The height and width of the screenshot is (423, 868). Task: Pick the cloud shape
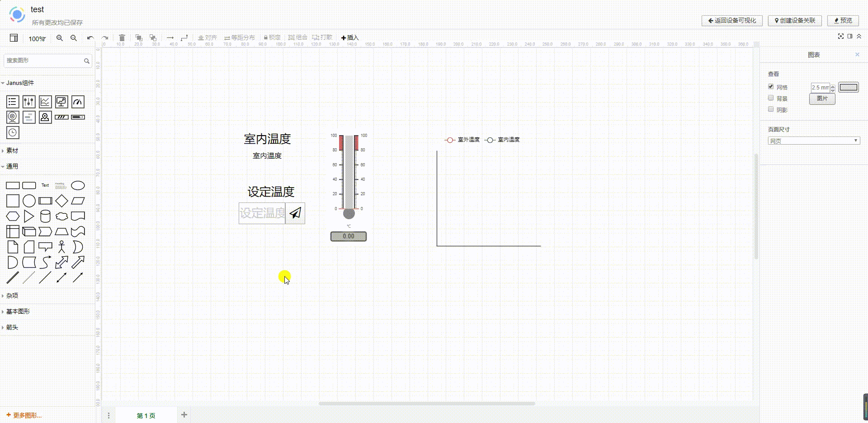coord(61,216)
